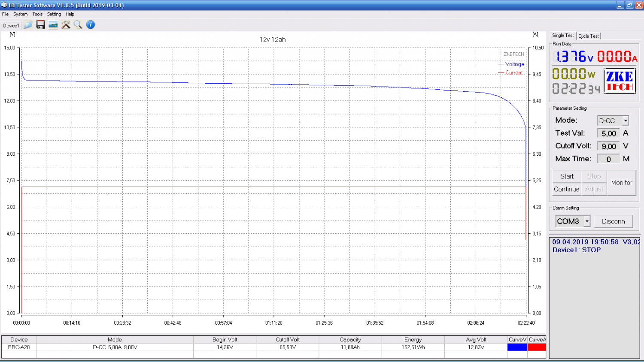Click the D-CC 5,00A 9,00V mode cell
Screen dimensions: 644x362
pos(115,347)
